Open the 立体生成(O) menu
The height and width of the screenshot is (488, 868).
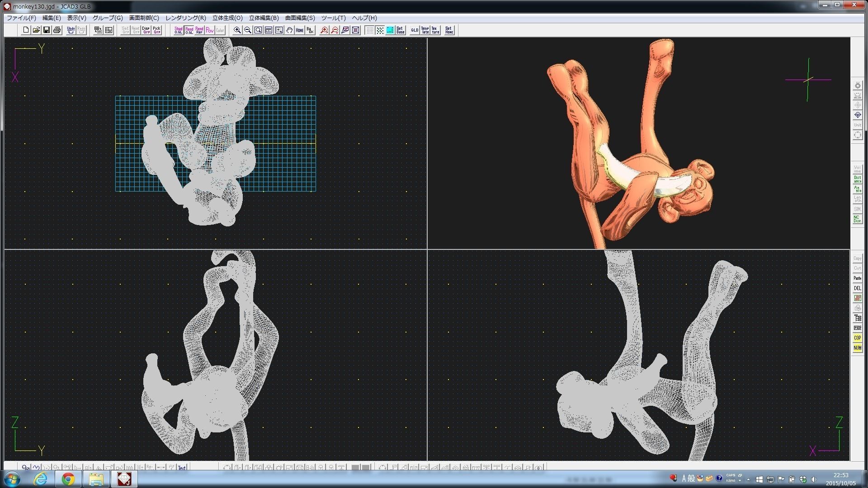pos(227,18)
